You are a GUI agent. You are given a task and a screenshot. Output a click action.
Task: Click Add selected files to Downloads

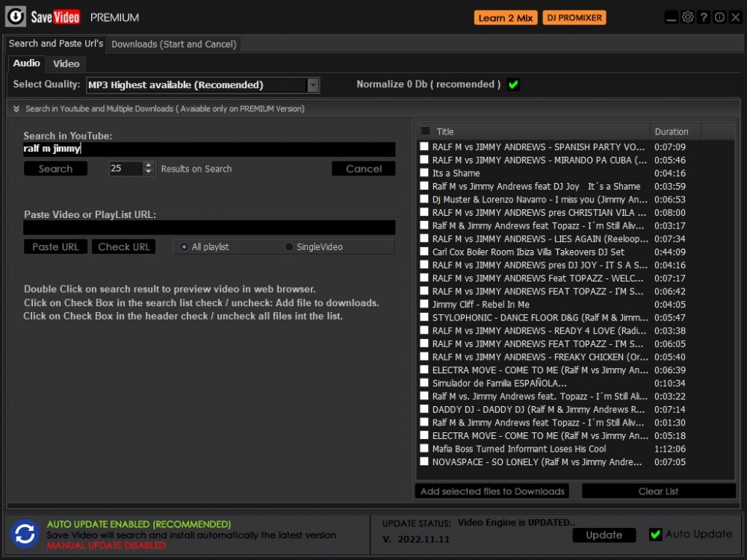[492, 491]
